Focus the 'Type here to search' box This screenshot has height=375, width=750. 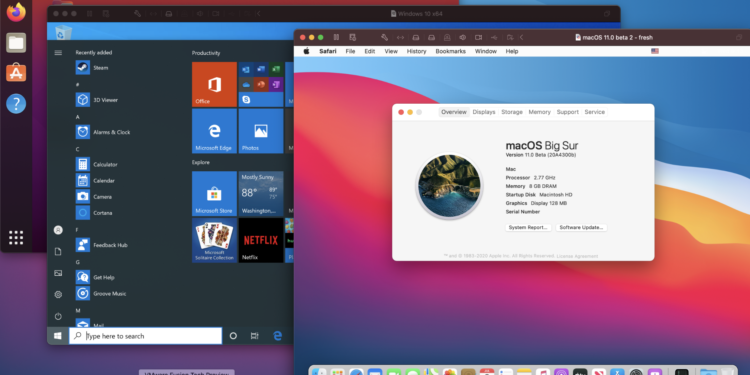(x=145, y=336)
